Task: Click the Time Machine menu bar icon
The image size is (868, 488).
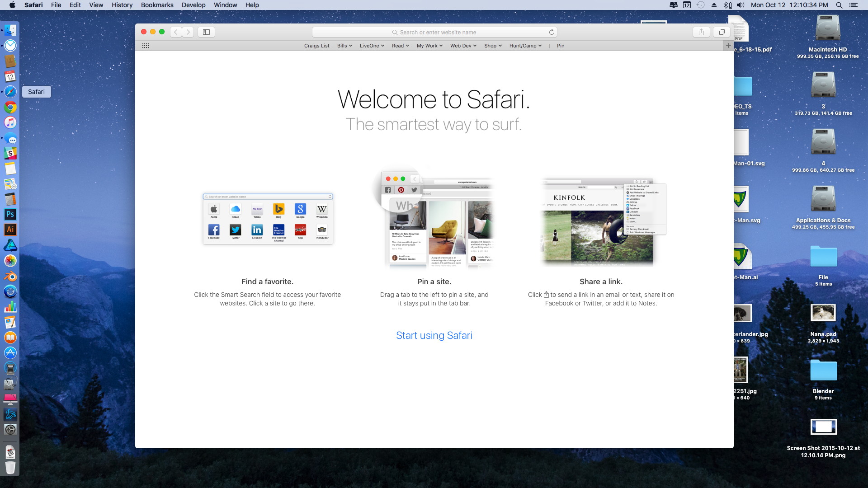Action: coord(700,5)
